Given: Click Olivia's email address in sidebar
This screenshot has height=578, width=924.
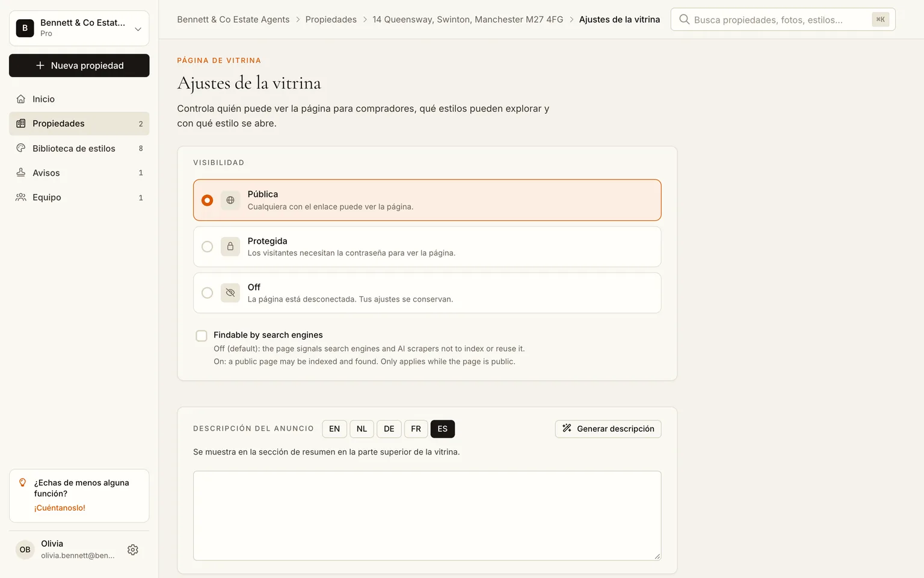Looking at the screenshot, I should pyautogui.click(x=78, y=556).
